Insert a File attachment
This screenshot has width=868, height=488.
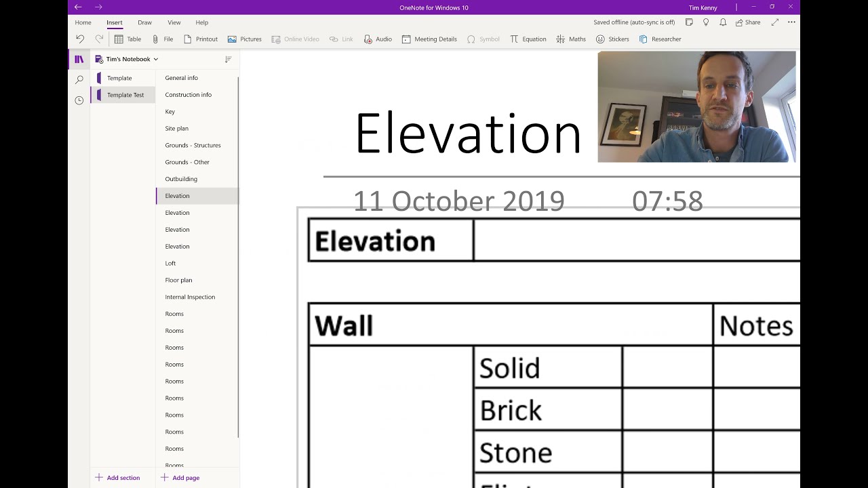click(x=162, y=39)
